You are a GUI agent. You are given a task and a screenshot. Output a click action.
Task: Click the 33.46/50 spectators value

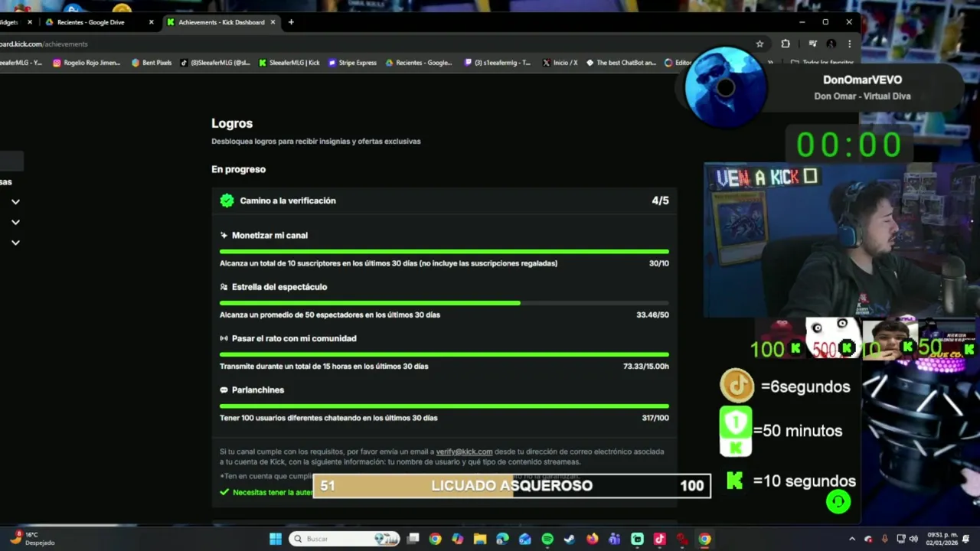point(652,315)
